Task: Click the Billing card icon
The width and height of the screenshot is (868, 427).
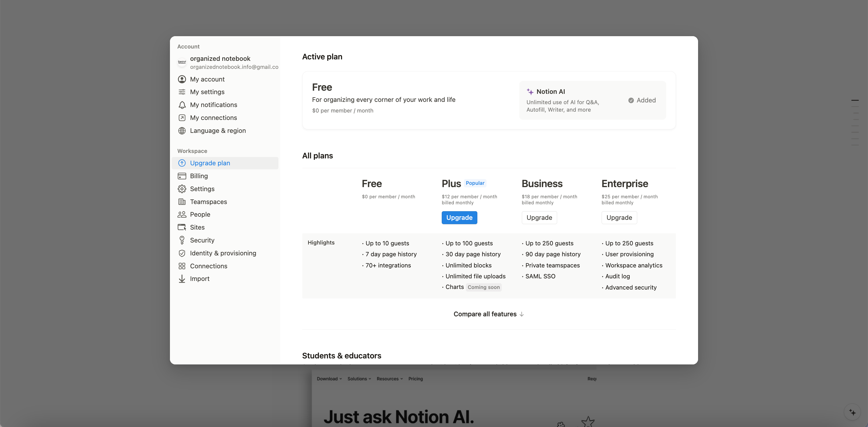Action: coord(182,176)
